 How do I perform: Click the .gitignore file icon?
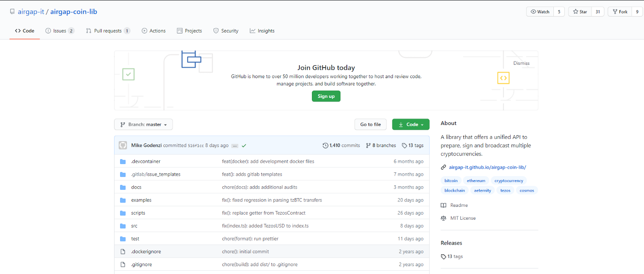coord(123,265)
